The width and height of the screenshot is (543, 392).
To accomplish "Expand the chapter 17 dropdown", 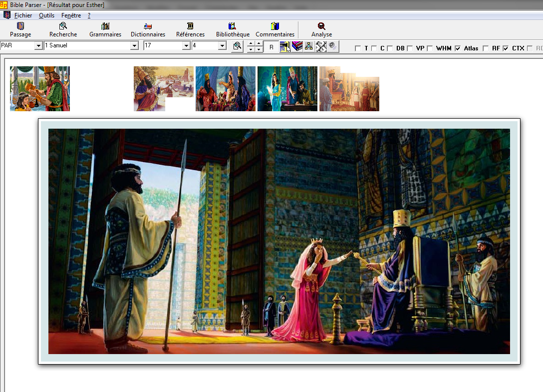I will [186, 46].
